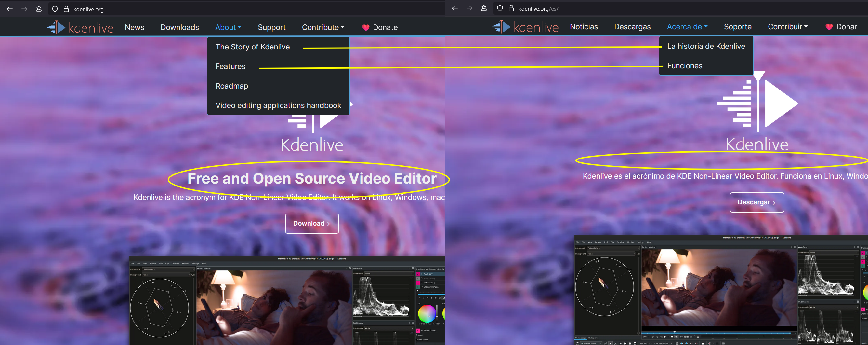Click the back arrow in the English kdenlive.org window
Screen dimensions: 868x345
(10, 9)
